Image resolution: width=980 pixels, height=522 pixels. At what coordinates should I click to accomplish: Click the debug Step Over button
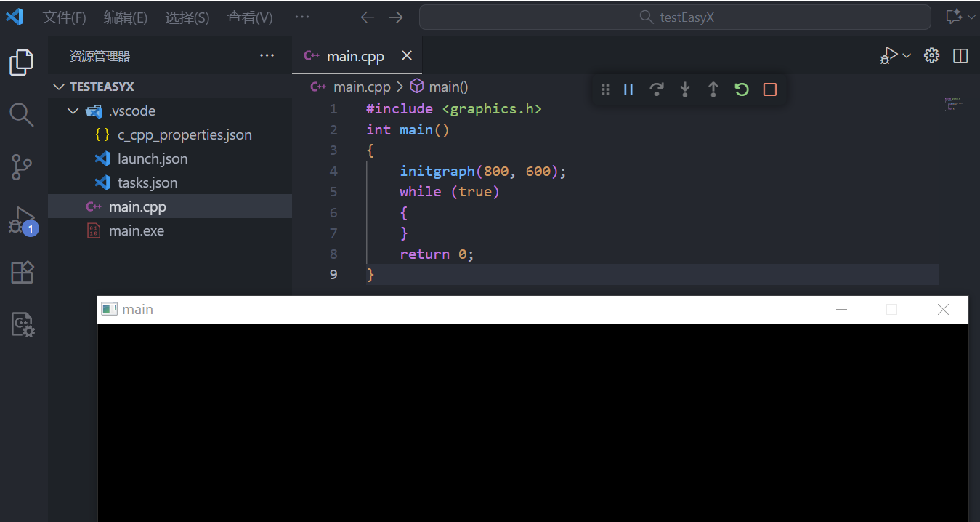[x=657, y=89]
